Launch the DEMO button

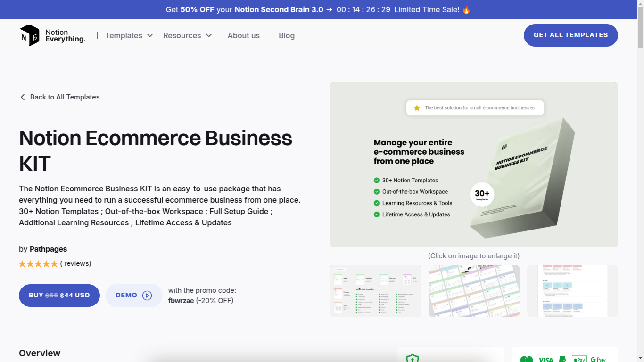(x=134, y=296)
